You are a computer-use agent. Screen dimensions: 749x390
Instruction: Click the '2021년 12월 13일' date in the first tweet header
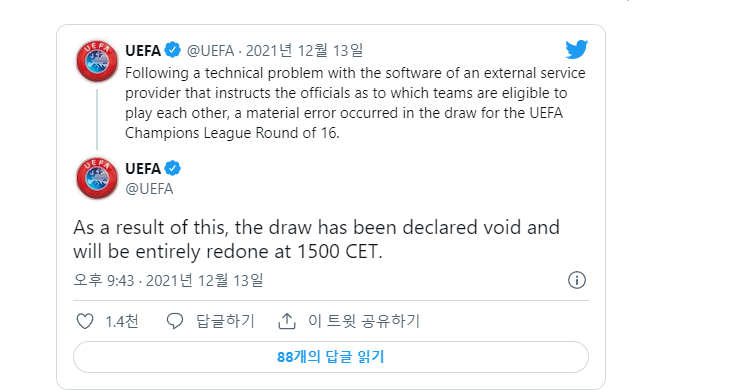pyautogui.click(x=304, y=50)
